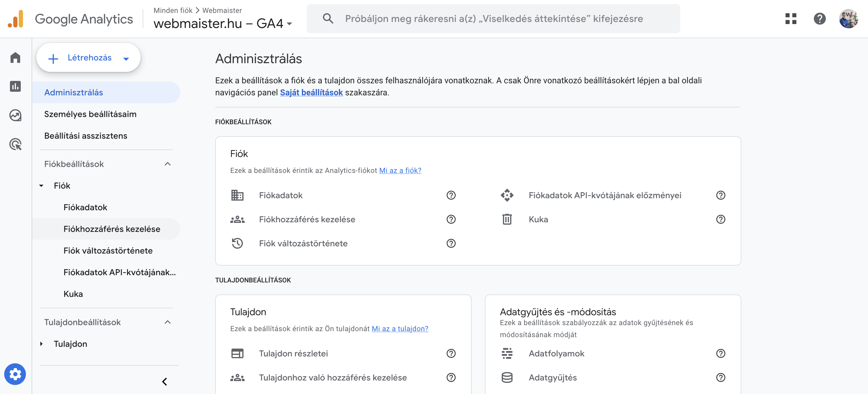Click the Tulajdonhoz való hozzáférés people icon

tap(237, 377)
